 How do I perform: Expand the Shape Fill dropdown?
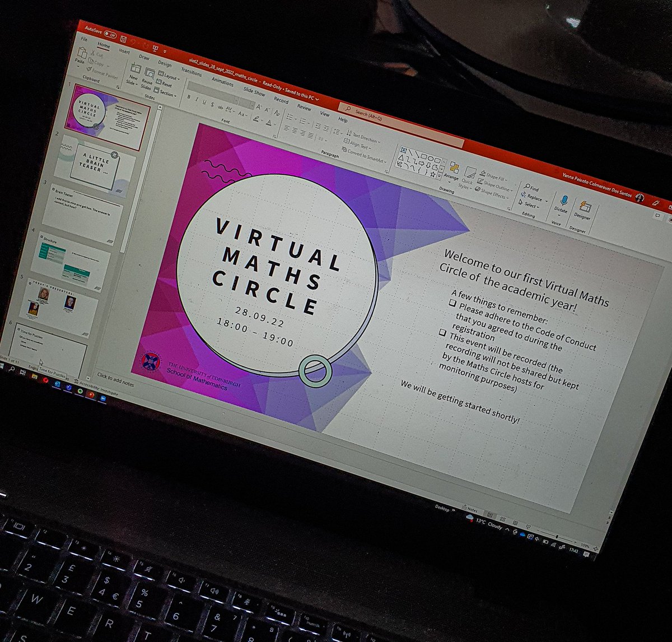(493, 176)
